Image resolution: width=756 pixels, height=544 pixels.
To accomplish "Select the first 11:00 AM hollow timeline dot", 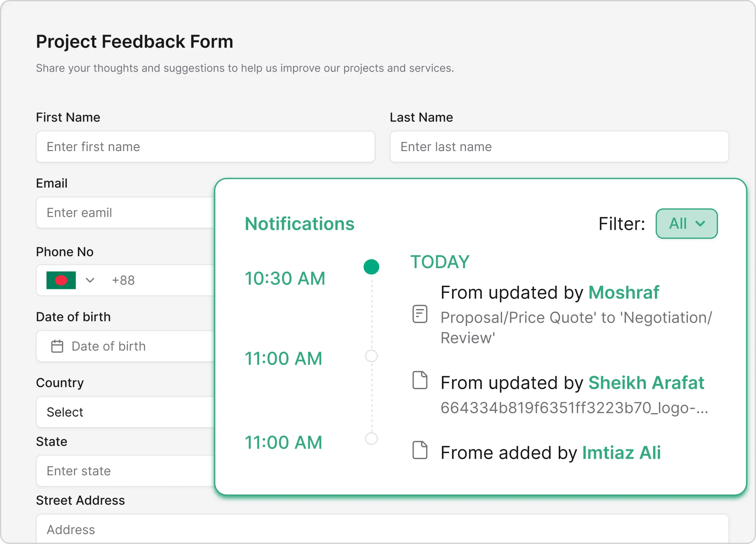I will coord(371,356).
